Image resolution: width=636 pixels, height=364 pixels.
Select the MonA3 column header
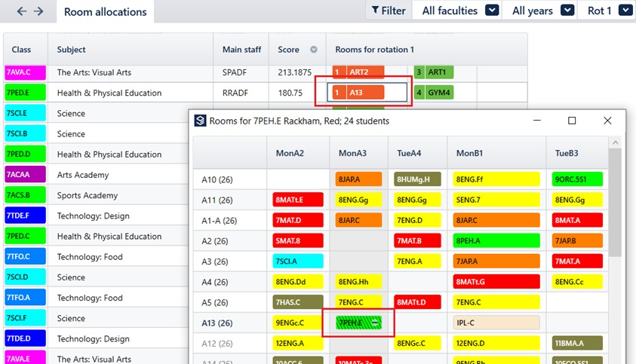point(352,153)
